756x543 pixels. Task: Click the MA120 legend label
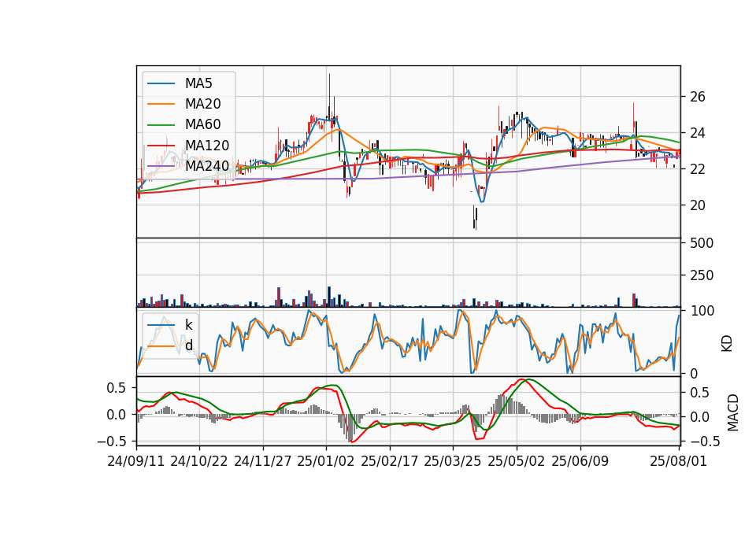coord(207,146)
